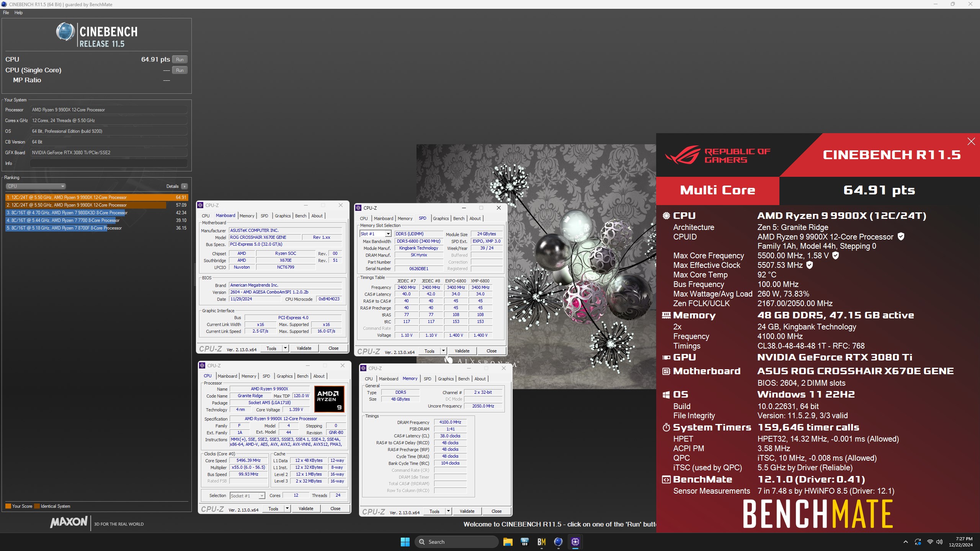980x551 pixels.
Task: Select the Ryzen 7 7700 ranking row
Action: pos(96,220)
